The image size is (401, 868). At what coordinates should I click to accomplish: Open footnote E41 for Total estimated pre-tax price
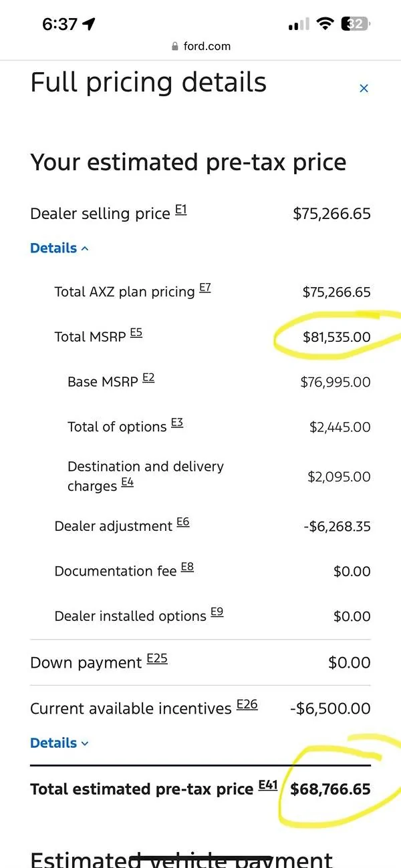point(267,785)
